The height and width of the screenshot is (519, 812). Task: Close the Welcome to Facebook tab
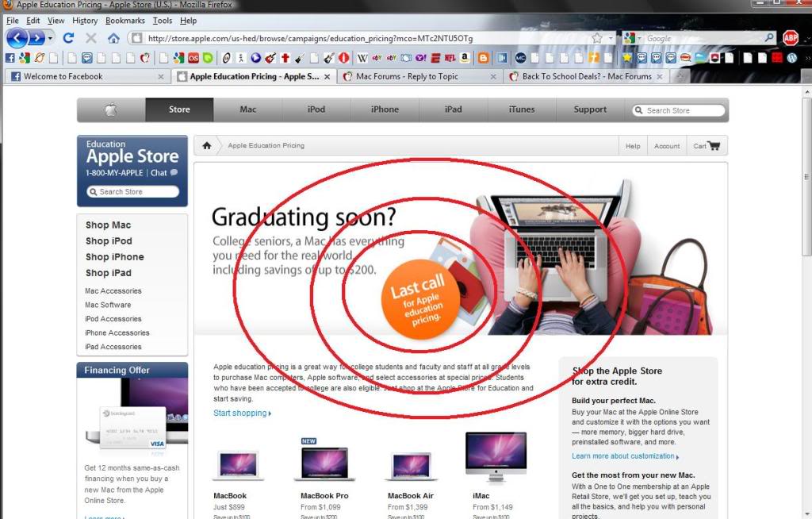[160, 77]
